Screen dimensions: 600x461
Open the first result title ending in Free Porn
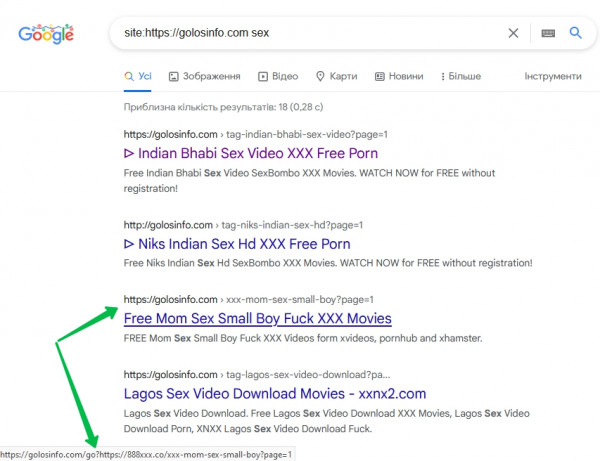[x=251, y=153]
